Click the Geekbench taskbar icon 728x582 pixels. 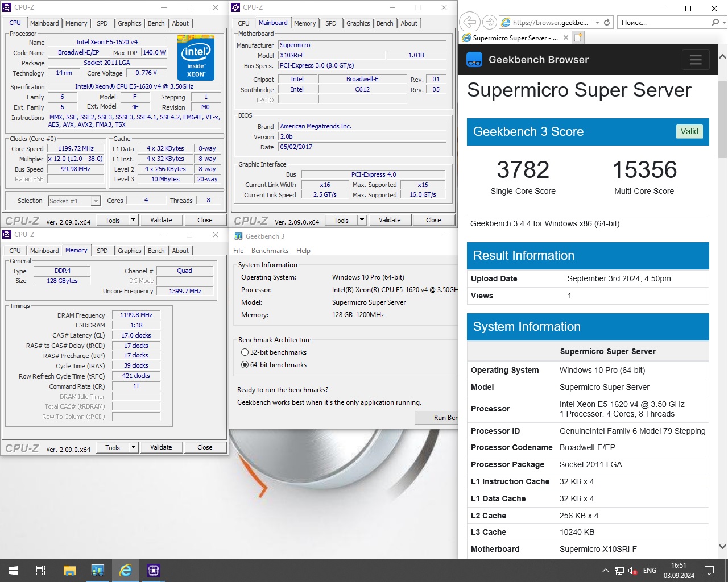tap(97, 571)
